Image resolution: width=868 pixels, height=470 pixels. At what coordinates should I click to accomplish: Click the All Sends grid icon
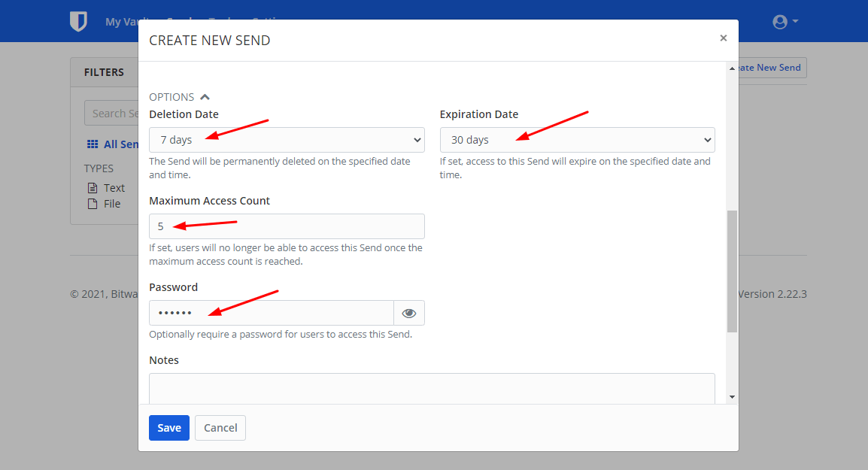[93, 144]
